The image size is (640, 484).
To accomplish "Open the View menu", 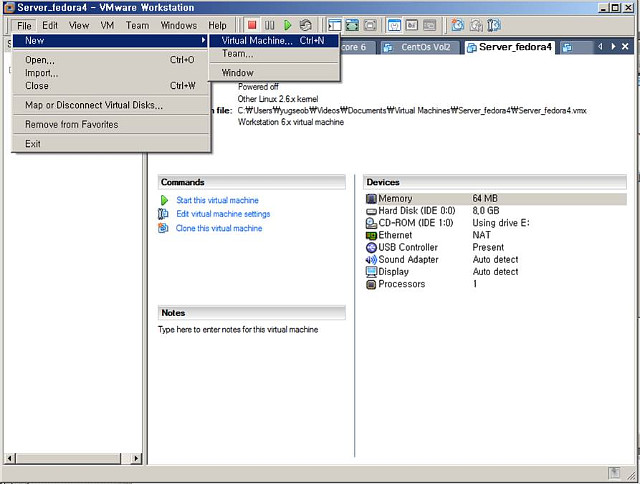I will 79,26.
